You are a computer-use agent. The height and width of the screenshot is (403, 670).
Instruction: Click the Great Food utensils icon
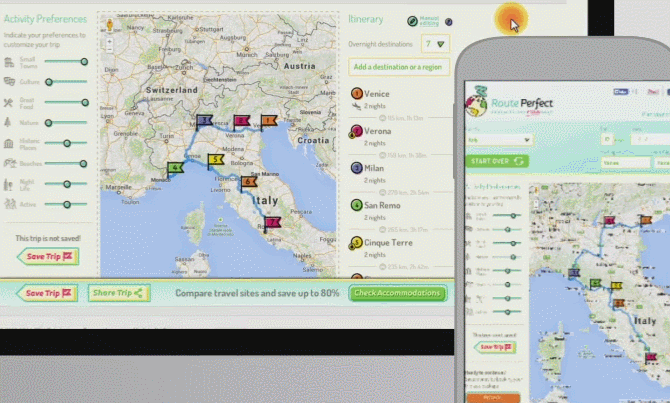(x=9, y=103)
